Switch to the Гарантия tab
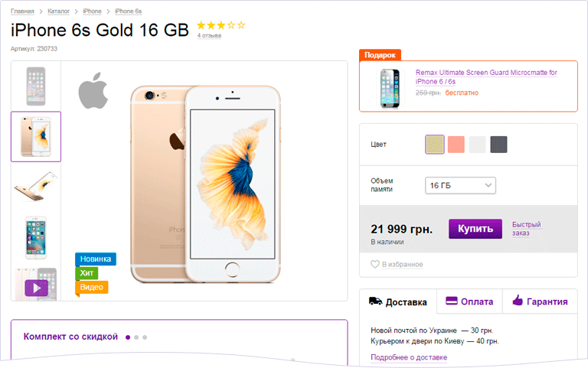This screenshot has height=368, width=588. 540,301
